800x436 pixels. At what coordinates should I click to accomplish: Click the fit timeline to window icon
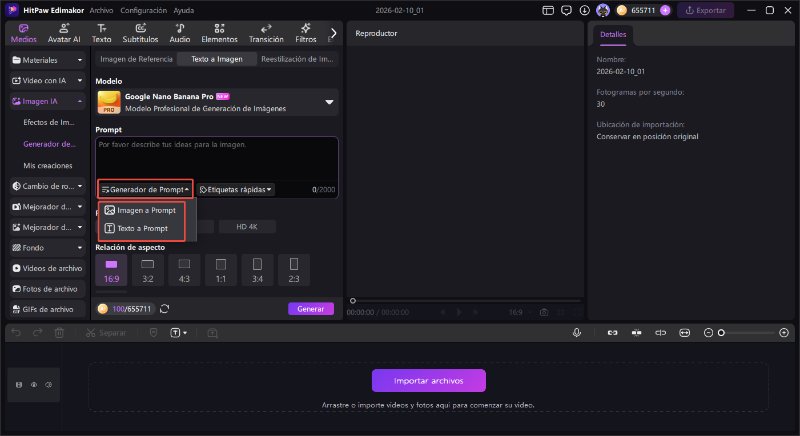coord(684,333)
